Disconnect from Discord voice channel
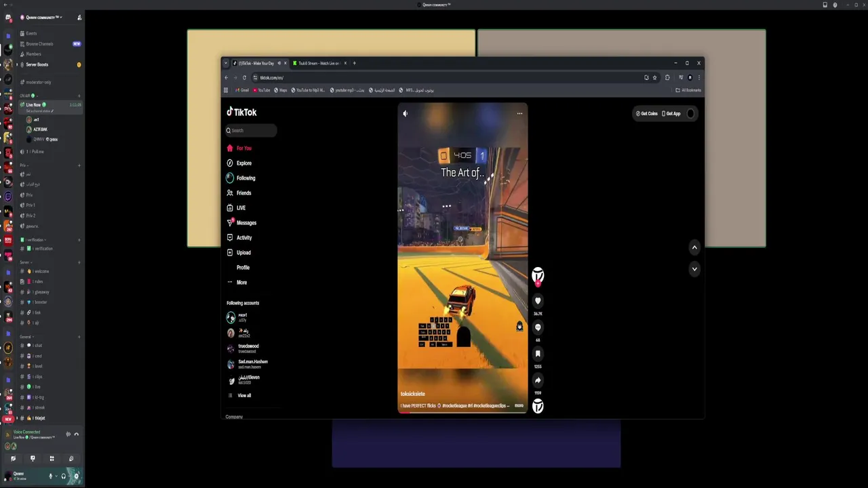The height and width of the screenshot is (488, 868). [77, 434]
